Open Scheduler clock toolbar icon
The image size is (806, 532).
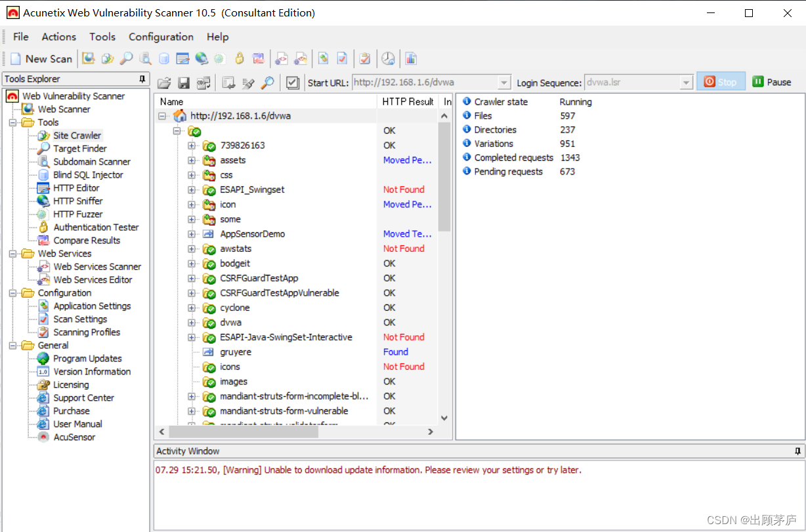[x=388, y=58]
